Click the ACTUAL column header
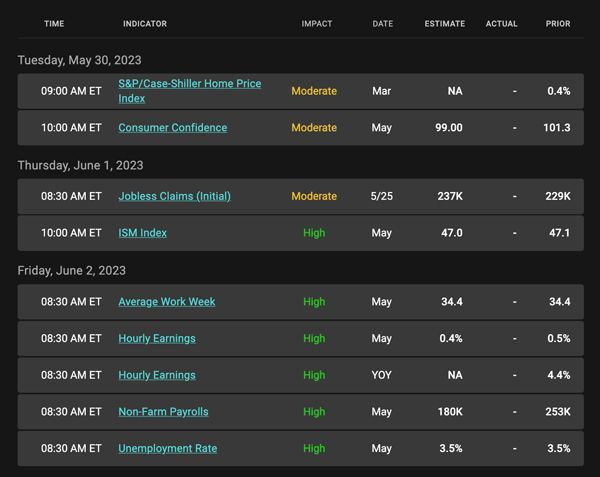Screen dimensions: 600x477 click(x=502, y=24)
